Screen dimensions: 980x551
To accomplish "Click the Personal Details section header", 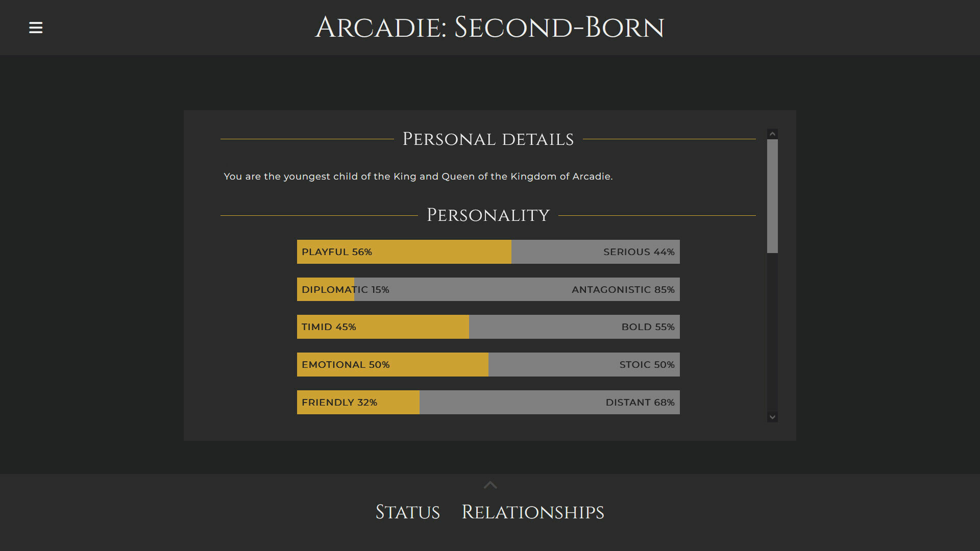I will tap(488, 139).
